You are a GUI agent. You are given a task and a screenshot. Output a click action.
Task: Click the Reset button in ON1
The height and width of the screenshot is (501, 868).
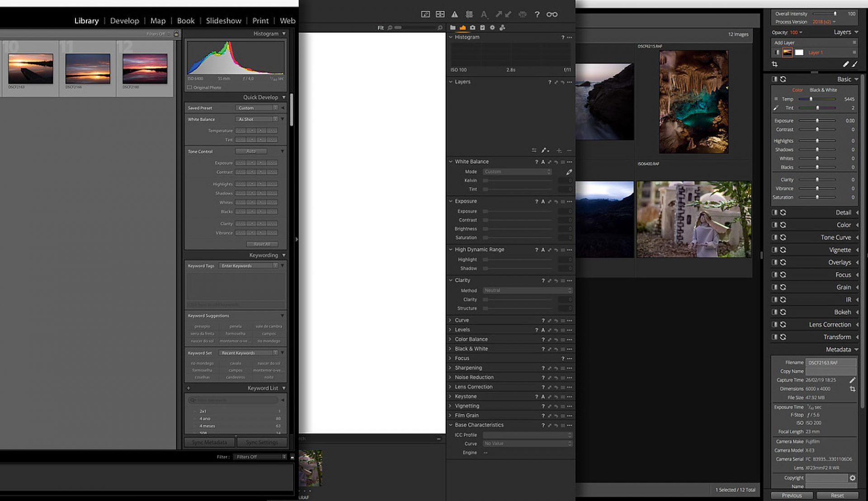(837, 496)
